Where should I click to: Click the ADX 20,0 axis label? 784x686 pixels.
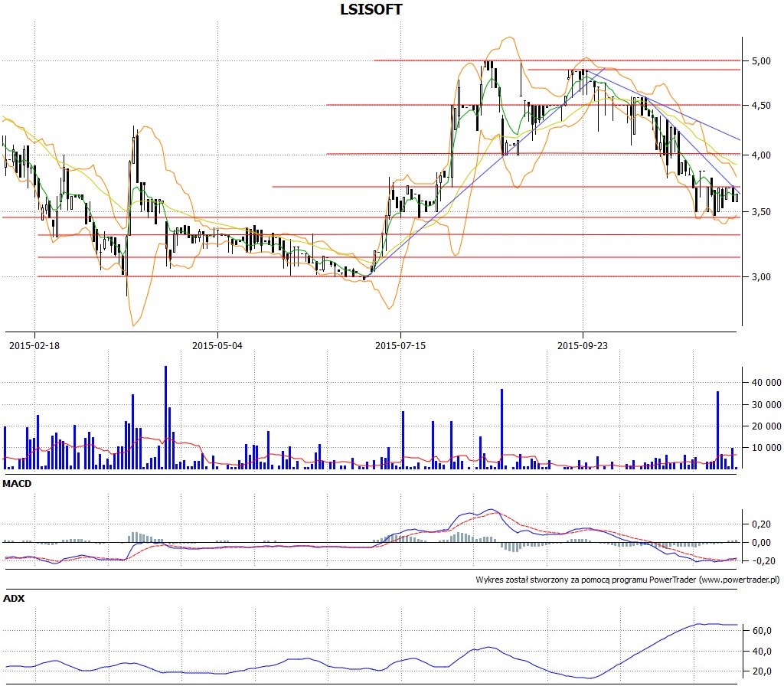pyautogui.click(x=762, y=672)
